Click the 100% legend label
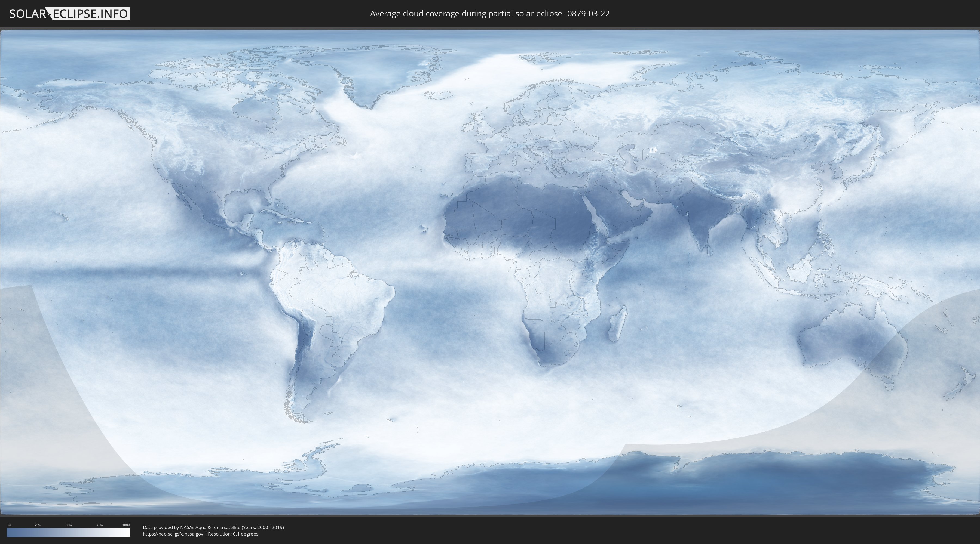This screenshot has height=544, width=980. point(126,525)
